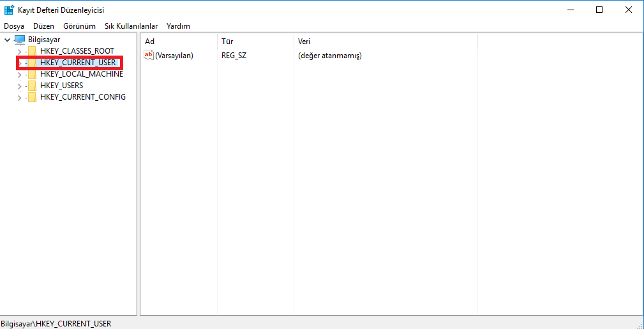Viewport: 644px width, 329px height.
Task: Open the Dosya menu
Action: tap(14, 26)
